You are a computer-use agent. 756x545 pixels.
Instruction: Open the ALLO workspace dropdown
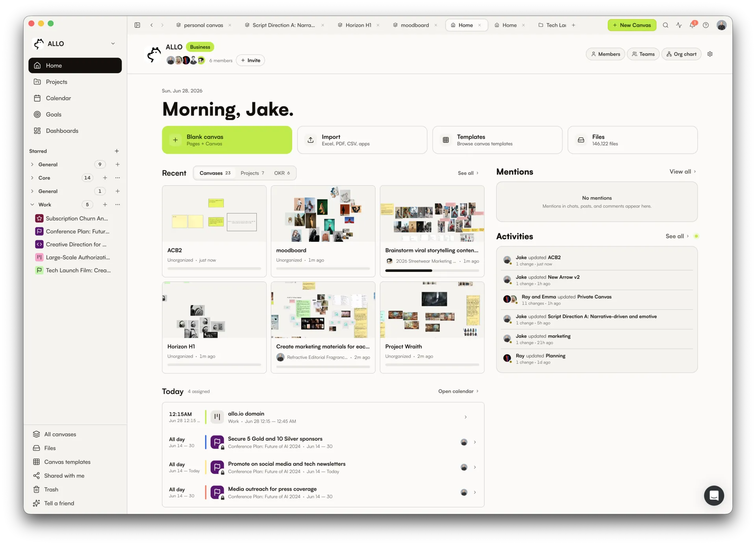113,44
